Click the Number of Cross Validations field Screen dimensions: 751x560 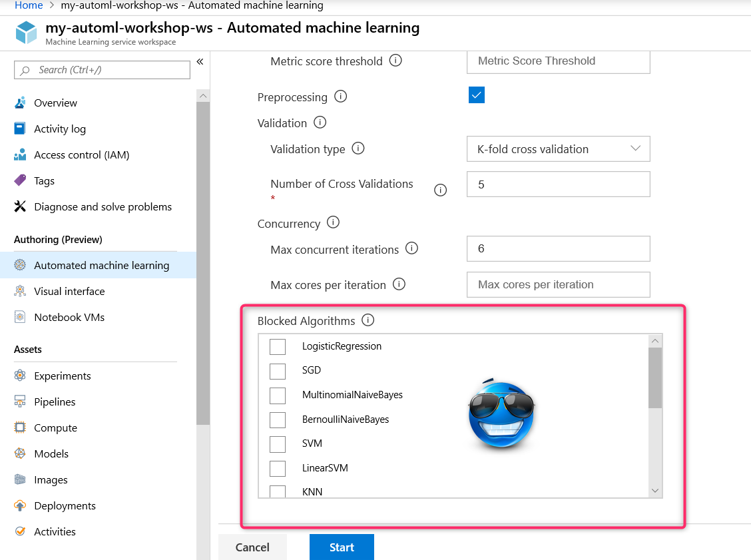pos(559,184)
